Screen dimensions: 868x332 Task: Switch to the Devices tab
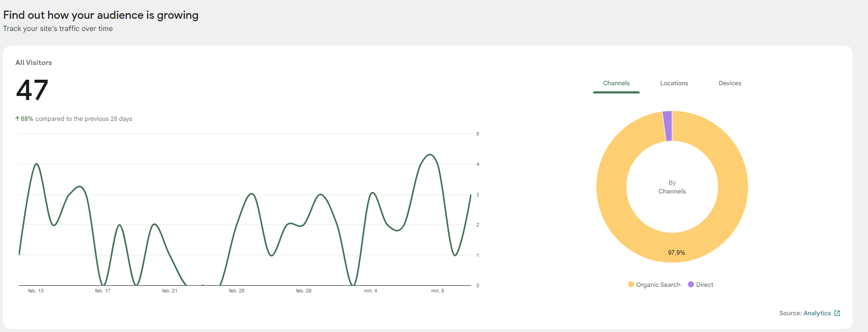point(730,83)
